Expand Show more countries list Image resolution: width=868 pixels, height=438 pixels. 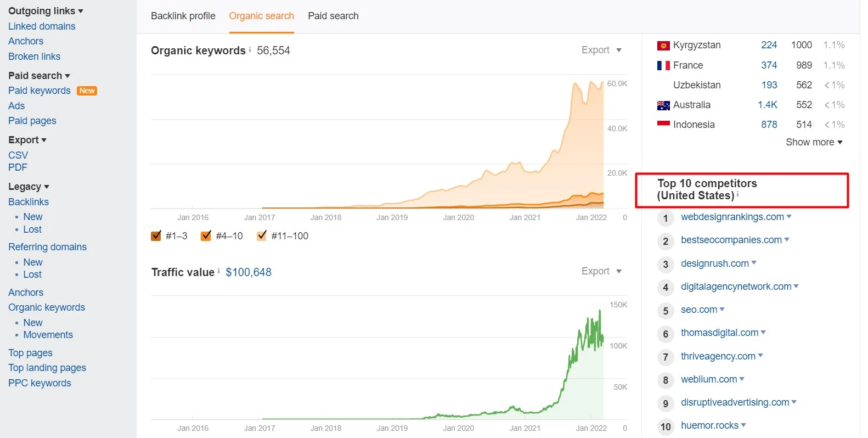(x=814, y=142)
